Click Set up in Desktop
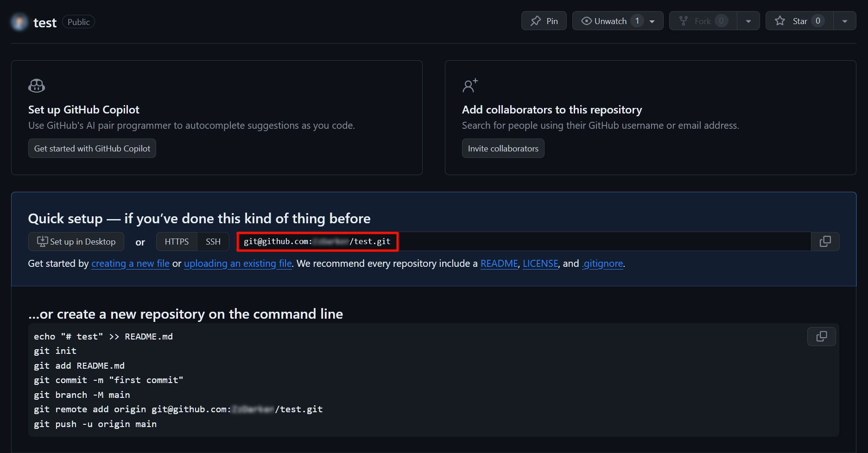Image resolution: width=868 pixels, height=453 pixels. [x=76, y=241]
